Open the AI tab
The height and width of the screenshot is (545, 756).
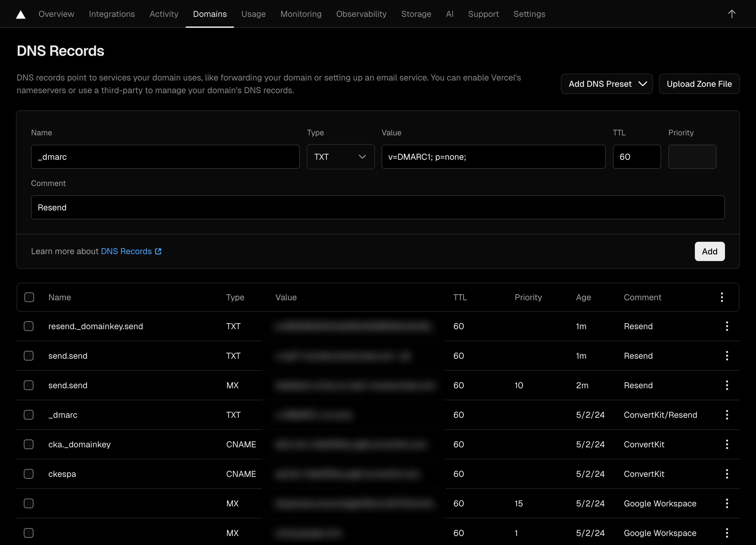pos(449,14)
